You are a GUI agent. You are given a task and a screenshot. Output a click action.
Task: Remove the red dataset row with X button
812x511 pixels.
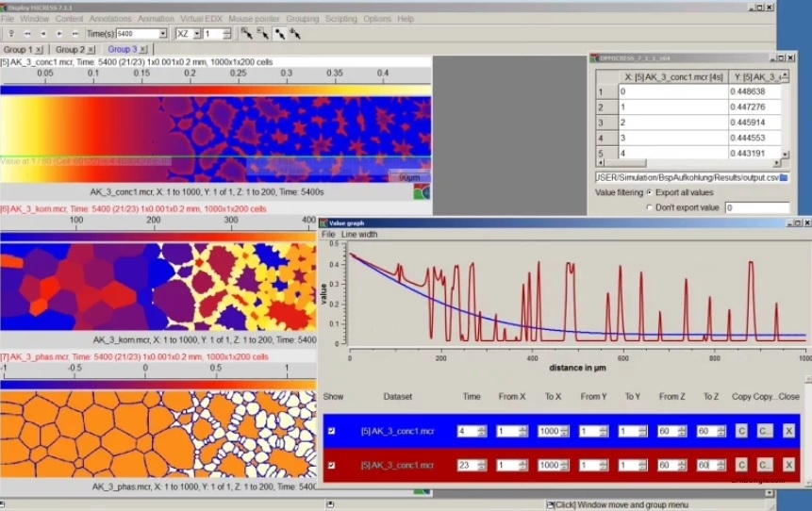pyautogui.click(x=787, y=465)
